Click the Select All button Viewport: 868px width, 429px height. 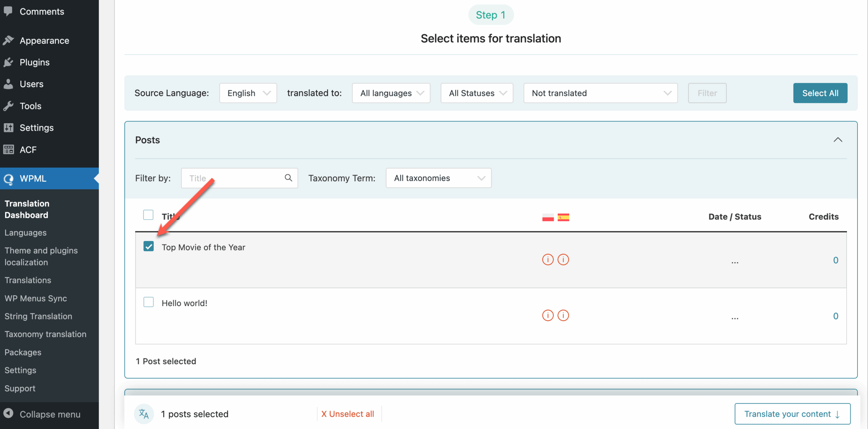[x=820, y=93]
